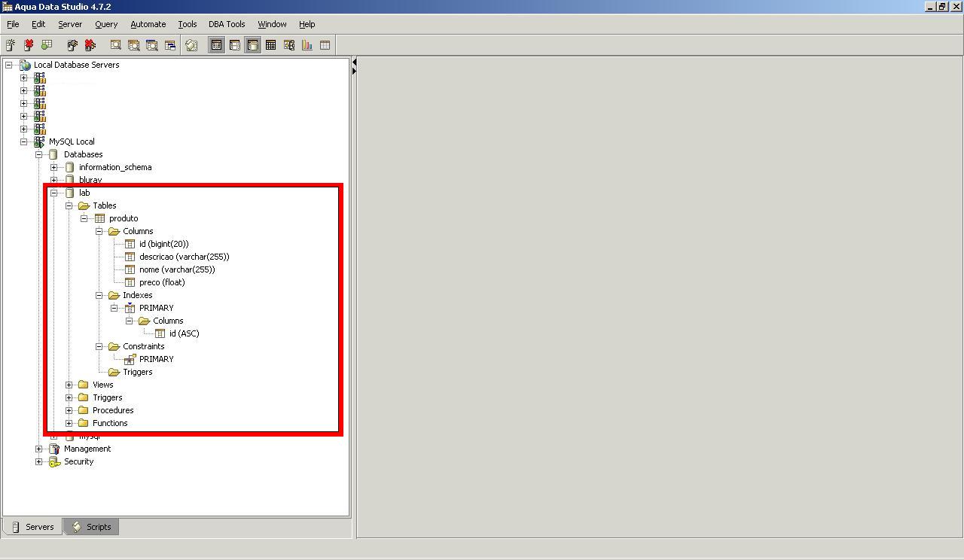Viewport: 964px width, 560px height.
Task: Select the Tables folder under lab
Action: (105, 205)
